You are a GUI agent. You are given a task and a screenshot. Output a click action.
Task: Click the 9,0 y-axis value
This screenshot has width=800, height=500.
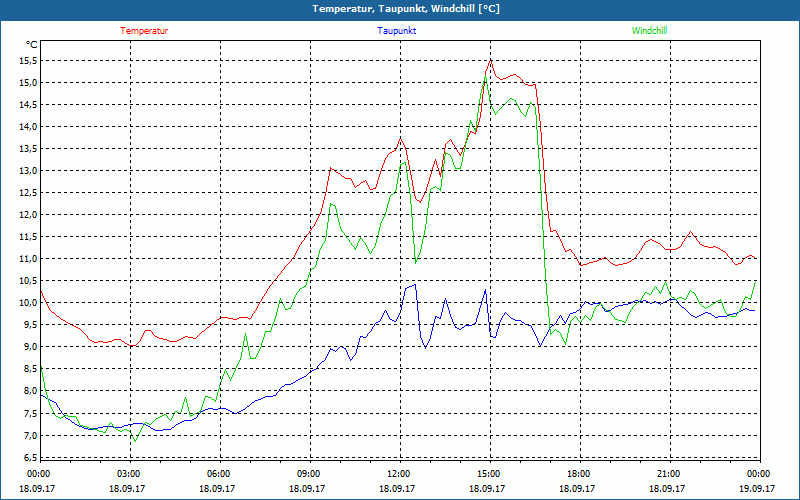click(32, 347)
